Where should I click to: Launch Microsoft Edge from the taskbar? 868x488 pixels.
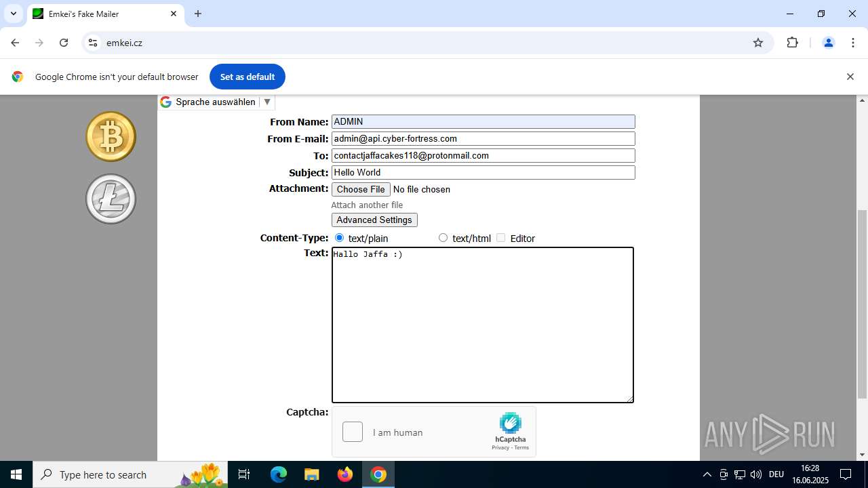point(279,474)
